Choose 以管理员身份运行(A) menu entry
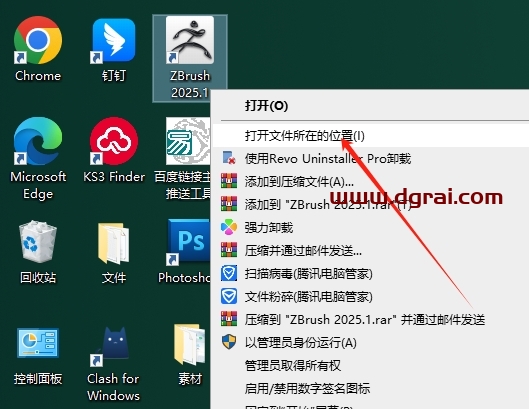 (371, 342)
